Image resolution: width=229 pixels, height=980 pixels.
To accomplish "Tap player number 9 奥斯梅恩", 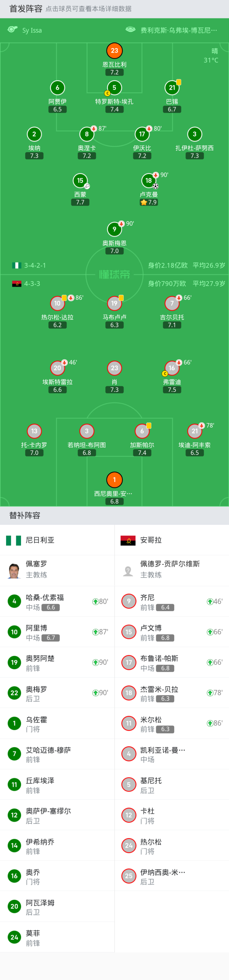I will click(x=114, y=229).
